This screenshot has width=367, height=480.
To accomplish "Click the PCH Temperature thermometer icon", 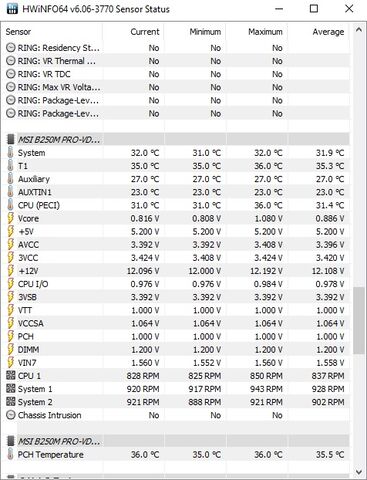I will click(x=11, y=454).
